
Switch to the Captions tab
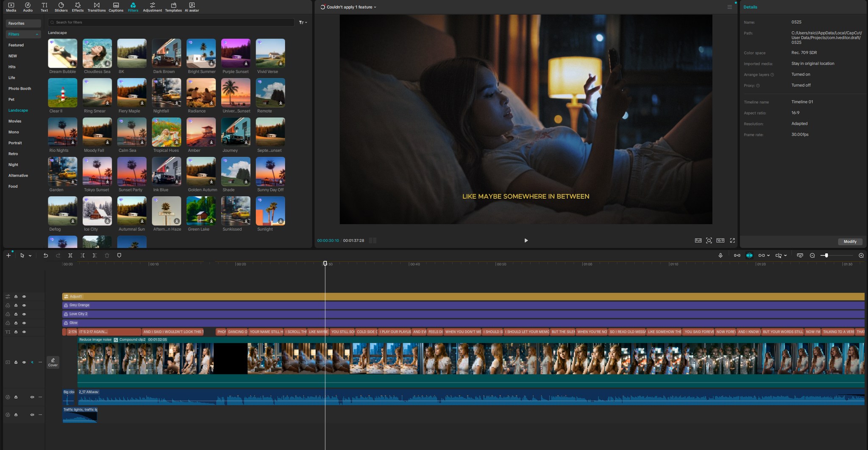pos(116,7)
